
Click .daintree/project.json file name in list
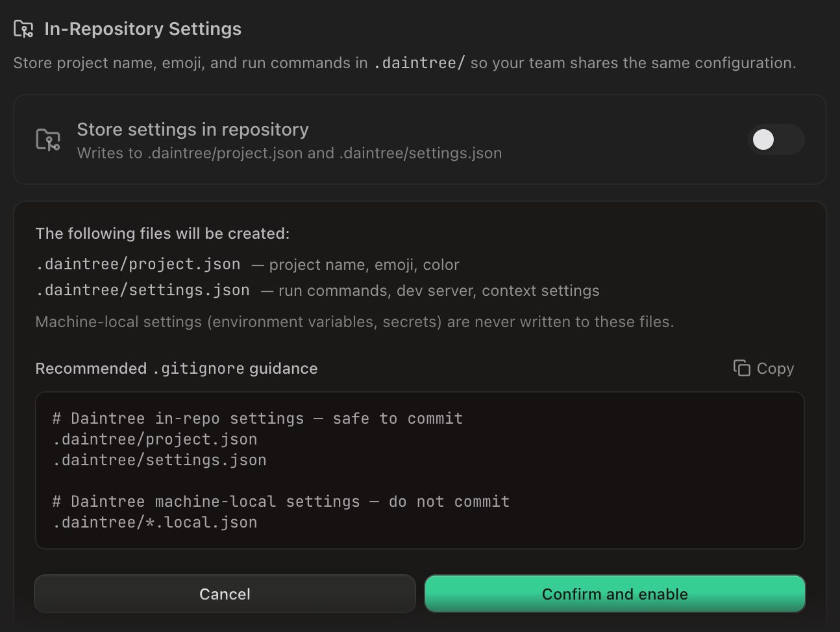pos(138,264)
